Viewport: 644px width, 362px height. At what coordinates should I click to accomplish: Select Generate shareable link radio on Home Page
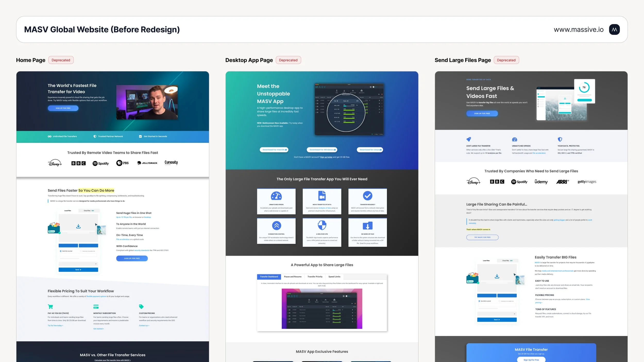point(81,251)
